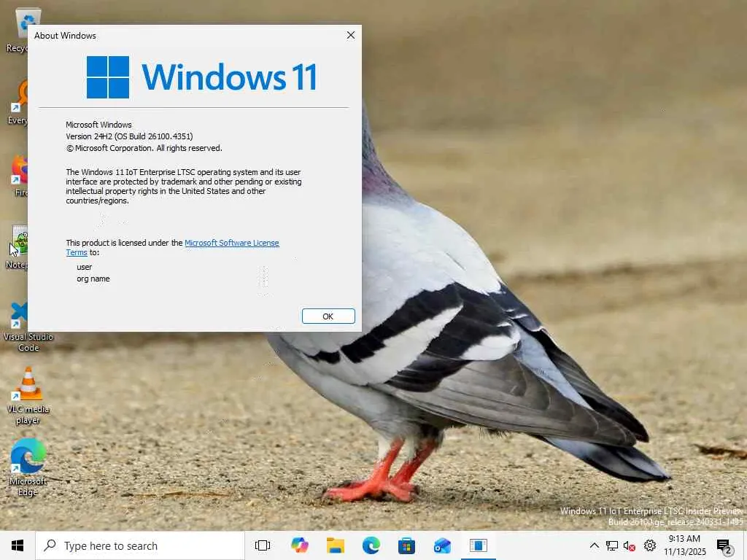This screenshot has height=560, width=747.
Task: Open the settings gear tray icon
Action: pyautogui.click(x=650, y=545)
